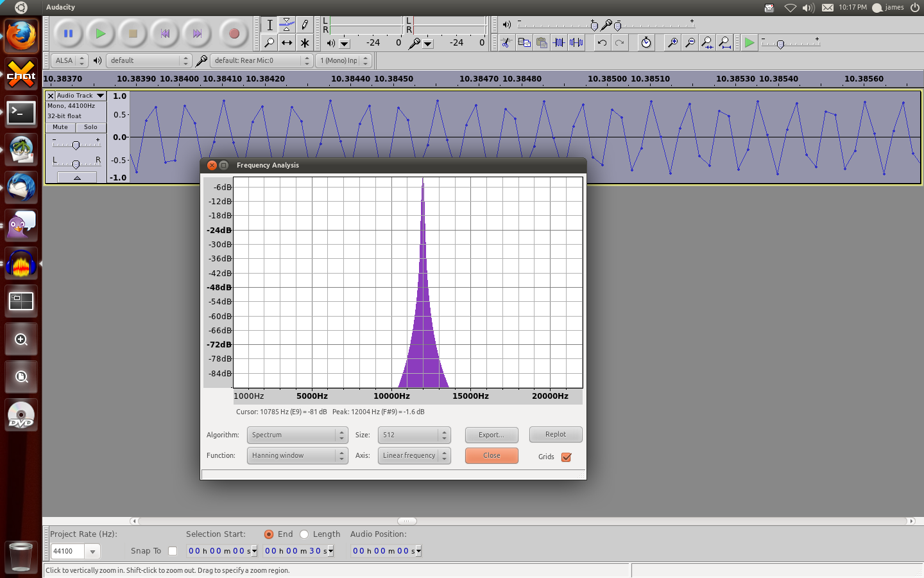Uncheck the Grids checkbox

tap(566, 457)
